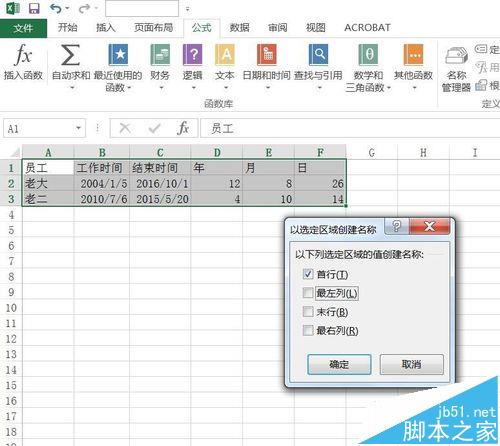This screenshot has width=500, height=446.
Task: Click the Use in Formula icon
Action: coord(482,67)
